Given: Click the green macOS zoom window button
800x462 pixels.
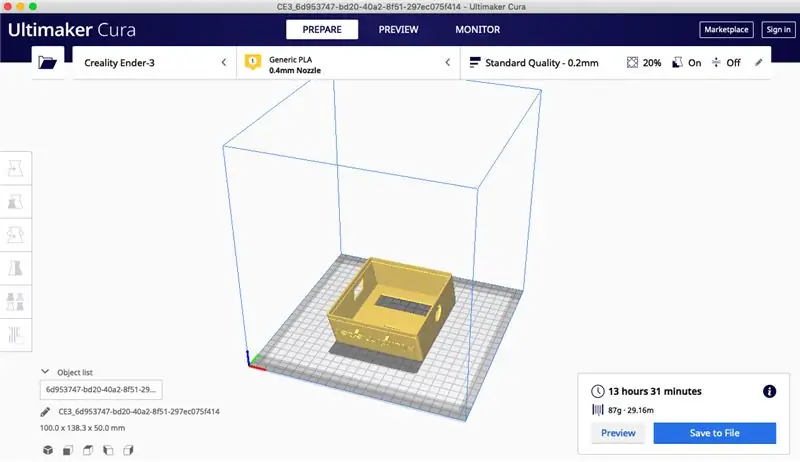Looking at the screenshot, I should pyautogui.click(x=33, y=7).
